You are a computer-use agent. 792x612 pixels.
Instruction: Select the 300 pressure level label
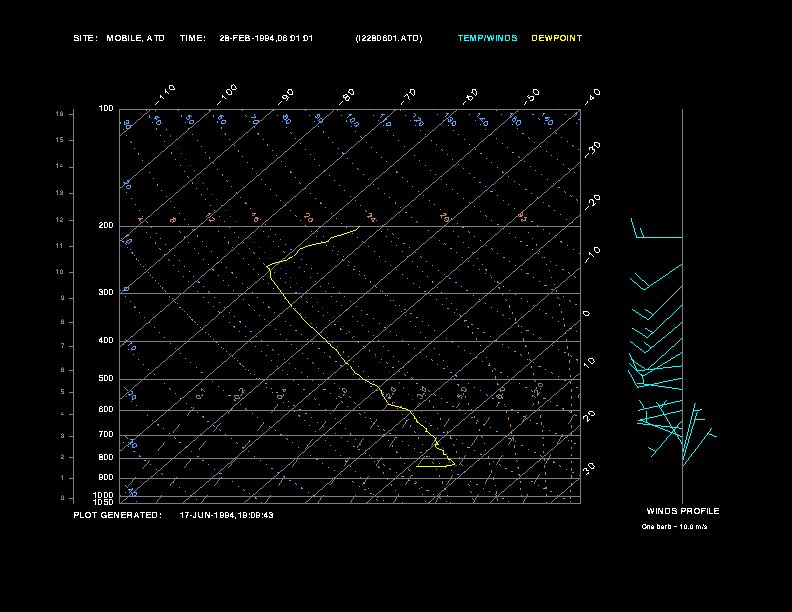pos(106,292)
